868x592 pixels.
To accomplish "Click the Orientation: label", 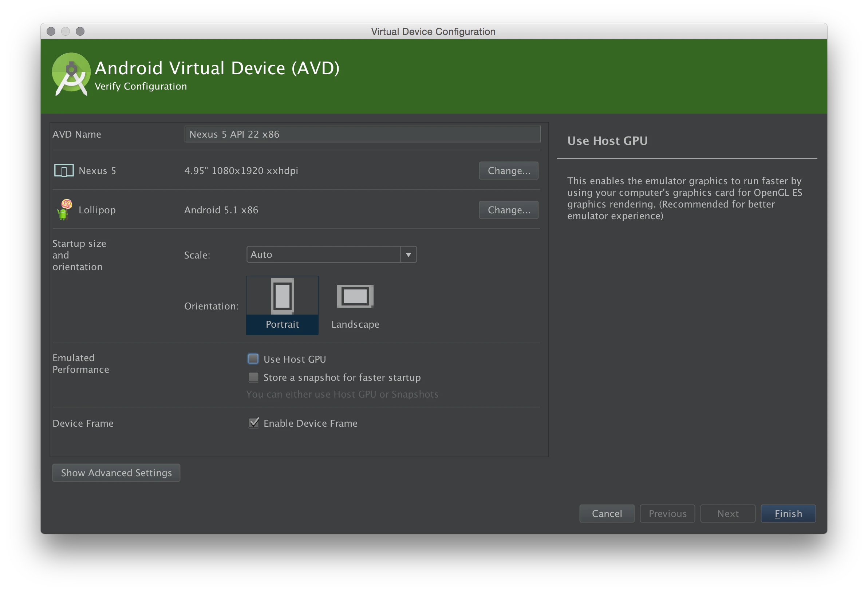I will click(x=211, y=306).
